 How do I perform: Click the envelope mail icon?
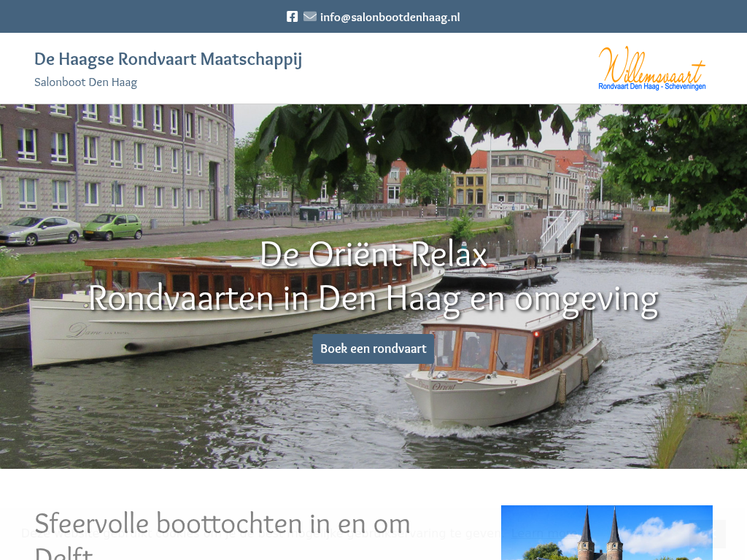[310, 17]
